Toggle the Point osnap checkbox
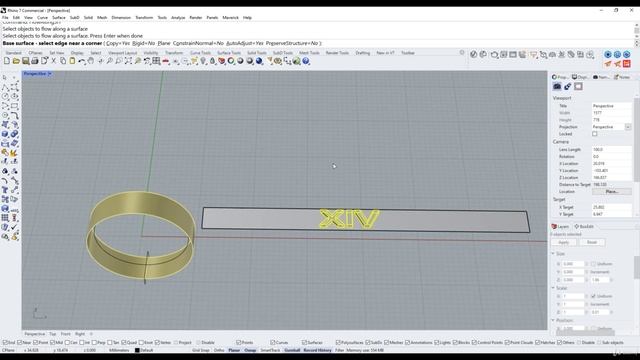The width and height of the screenshot is (640, 360). [35, 342]
